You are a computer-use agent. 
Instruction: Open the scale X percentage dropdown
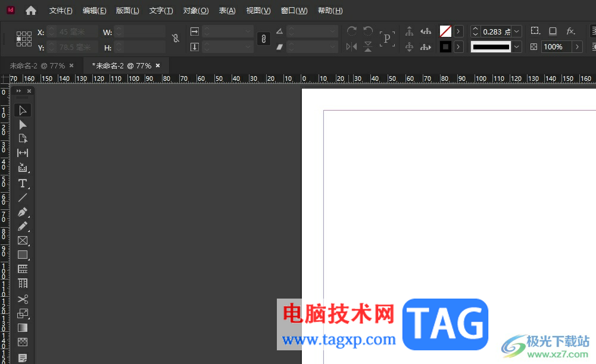tap(248, 31)
